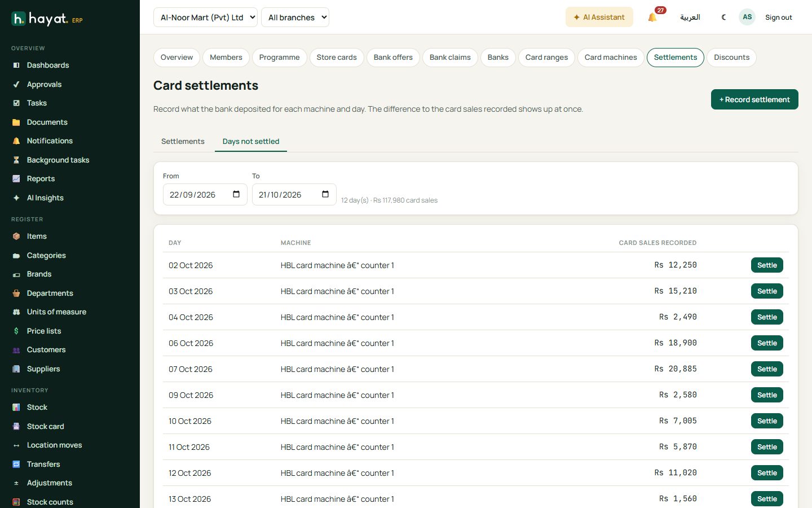Click the To date field 21/10/2026

click(x=294, y=195)
